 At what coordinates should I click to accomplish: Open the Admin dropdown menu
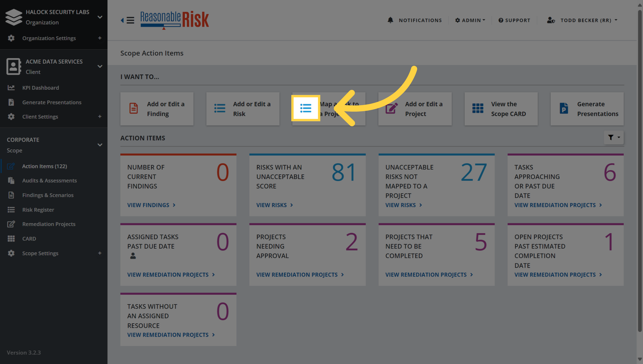pos(470,20)
